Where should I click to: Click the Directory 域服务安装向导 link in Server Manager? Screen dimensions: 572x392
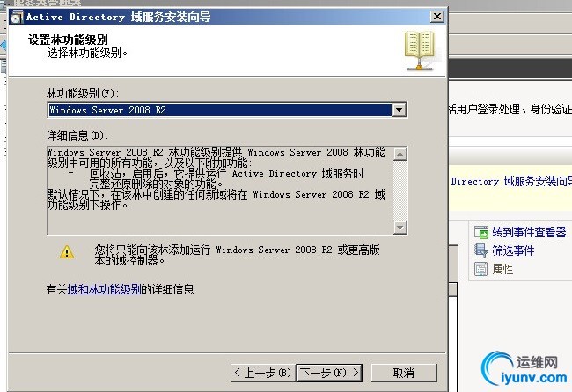click(511, 181)
